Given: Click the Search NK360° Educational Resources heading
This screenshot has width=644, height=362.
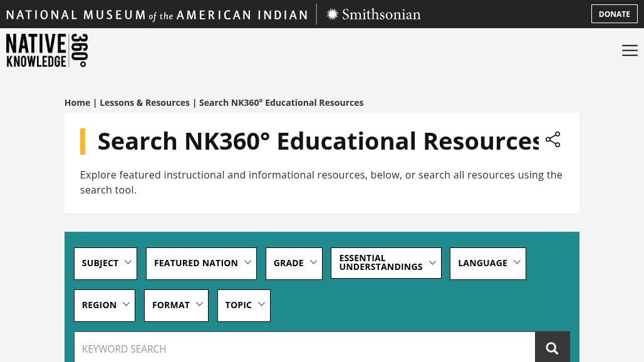Looking at the screenshot, I should click(x=318, y=142).
